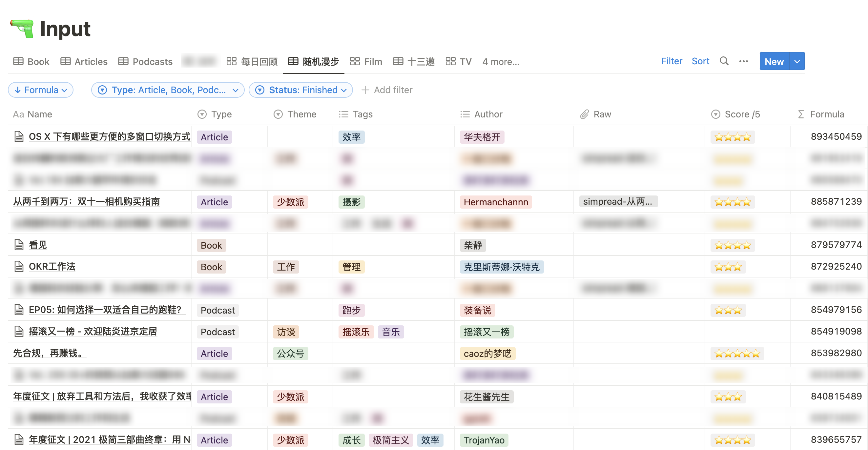Click the Tags column list icon
The height and width of the screenshot is (450, 868).
(343, 114)
